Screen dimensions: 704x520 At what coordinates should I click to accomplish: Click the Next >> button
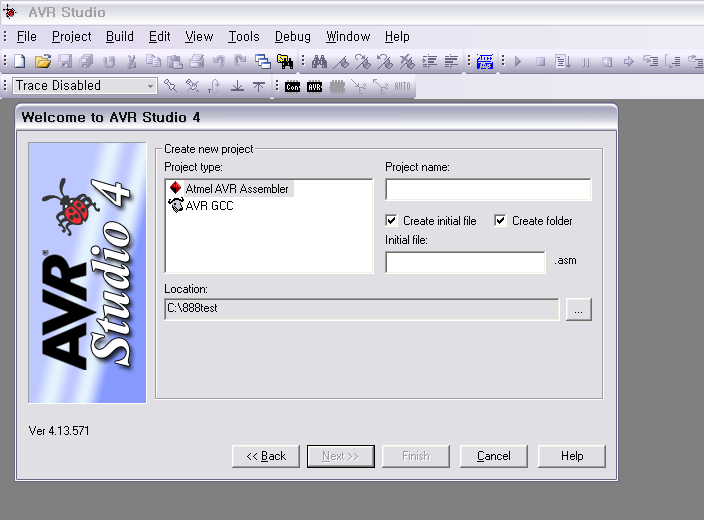pyautogui.click(x=341, y=456)
